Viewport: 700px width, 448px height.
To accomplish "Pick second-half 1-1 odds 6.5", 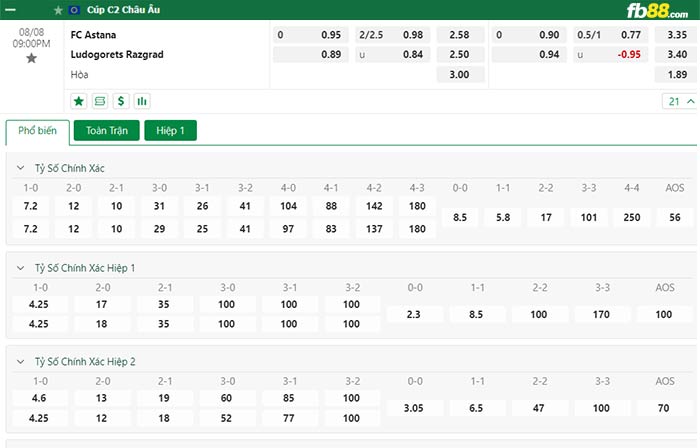I will coord(476,408).
